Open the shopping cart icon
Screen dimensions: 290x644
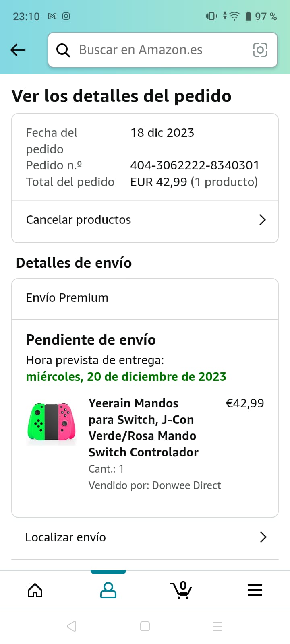[181, 590]
